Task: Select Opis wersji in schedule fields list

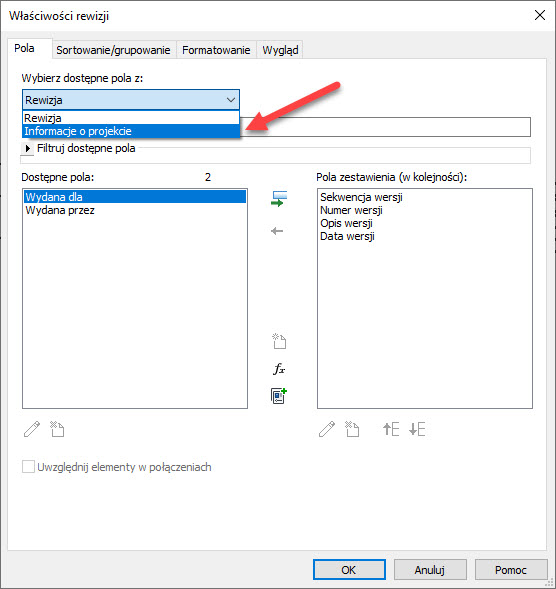Action: (x=346, y=224)
